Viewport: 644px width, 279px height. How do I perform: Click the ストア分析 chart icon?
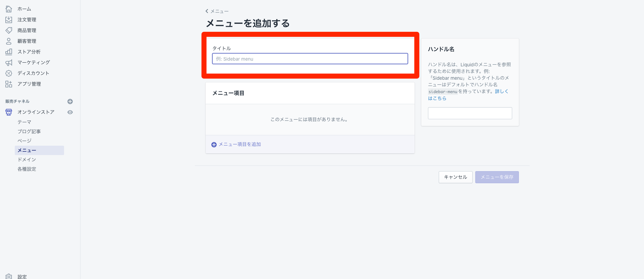click(x=9, y=52)
